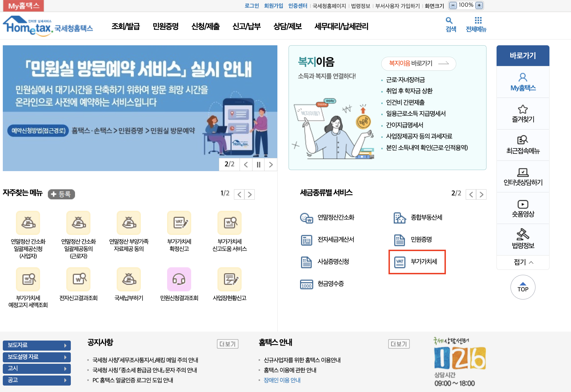This screenshot has width=571, height=392.
Task: Click the 로그인 link
Action: tap(251, 5)
